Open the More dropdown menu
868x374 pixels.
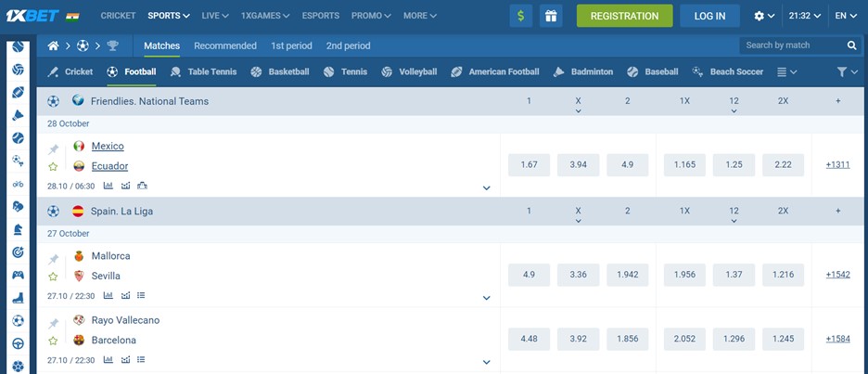tap(419, 16)
